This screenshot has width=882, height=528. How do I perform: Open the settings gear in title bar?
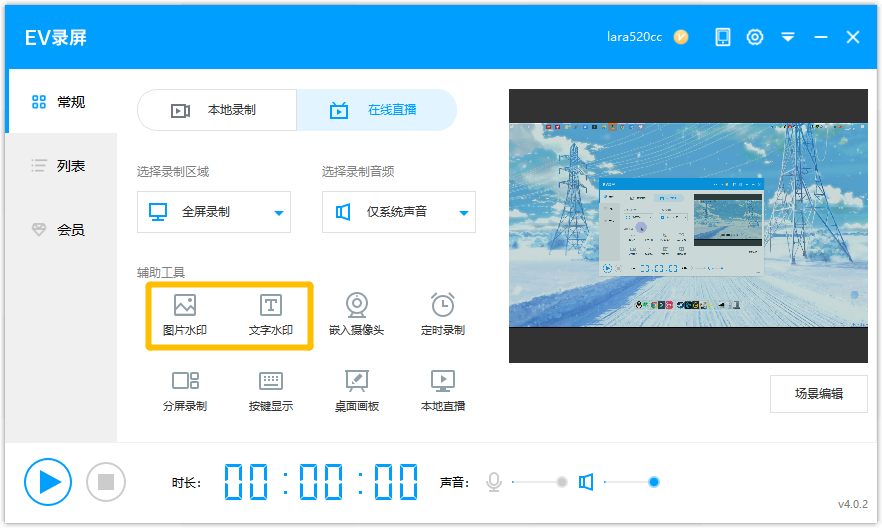coord(755,37)
